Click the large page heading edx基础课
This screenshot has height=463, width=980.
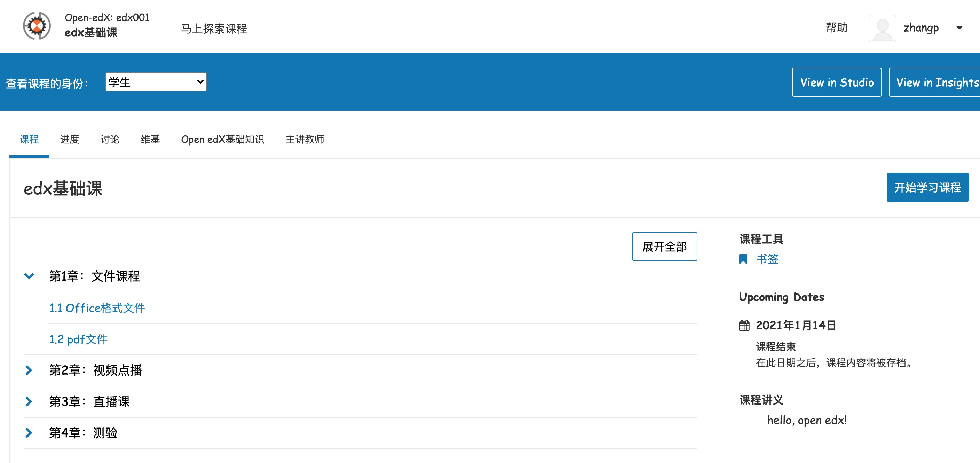pyautogui.click(x=63, y=188)
